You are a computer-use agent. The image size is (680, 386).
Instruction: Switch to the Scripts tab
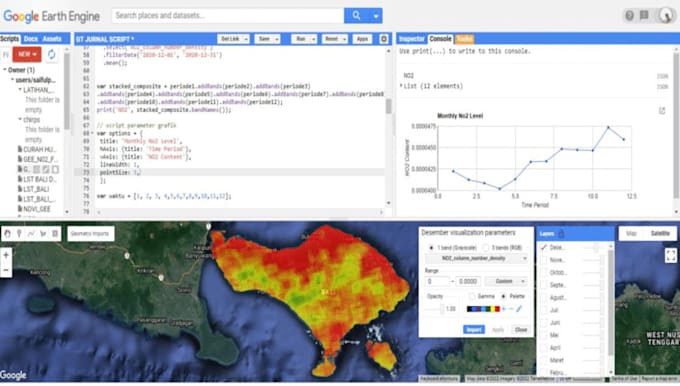(x=10, y=39)
